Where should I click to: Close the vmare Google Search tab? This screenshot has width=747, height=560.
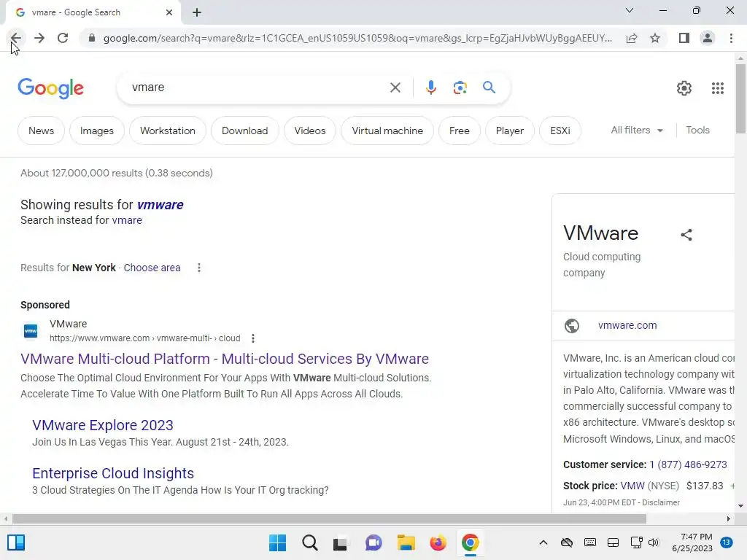(169, 12)
